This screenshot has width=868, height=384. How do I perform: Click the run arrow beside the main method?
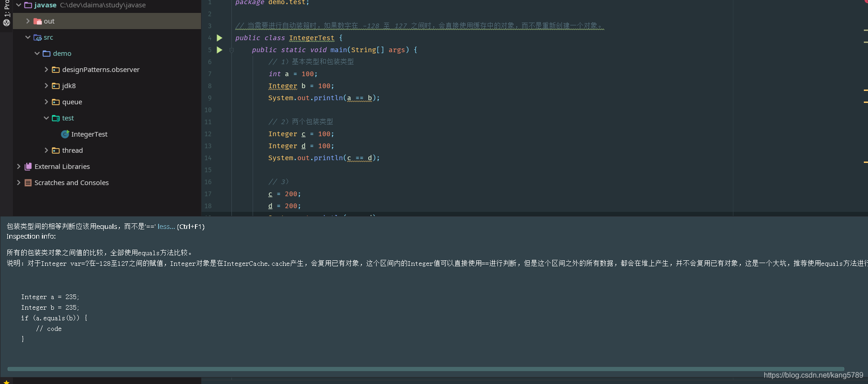coord(219,50)
